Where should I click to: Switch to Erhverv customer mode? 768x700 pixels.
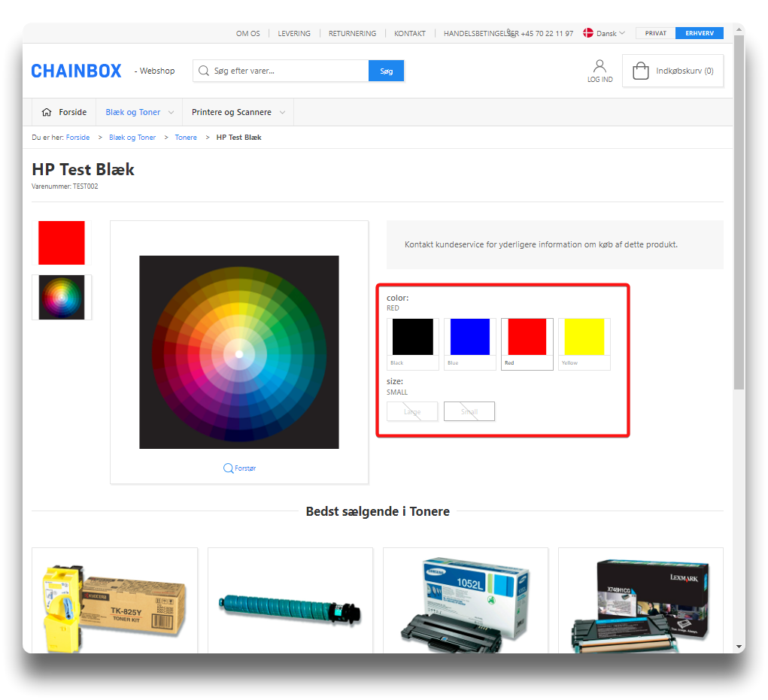(699, 33)
